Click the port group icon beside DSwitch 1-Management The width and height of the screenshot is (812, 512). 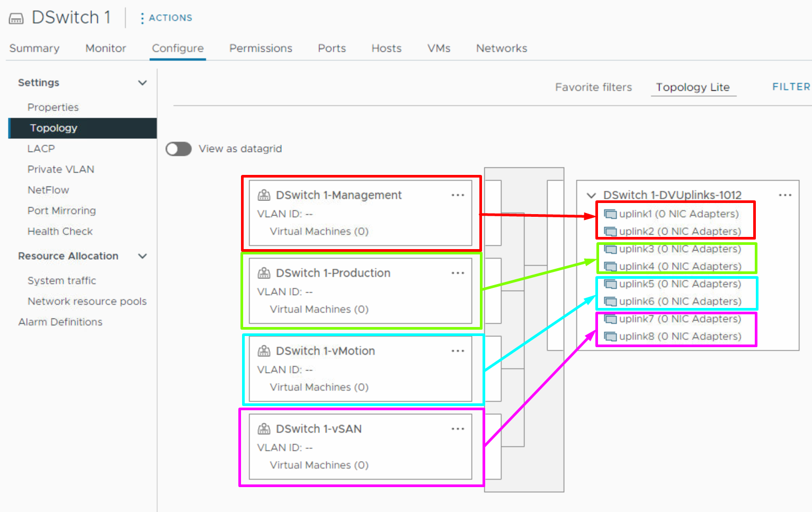tap(264, 195)
